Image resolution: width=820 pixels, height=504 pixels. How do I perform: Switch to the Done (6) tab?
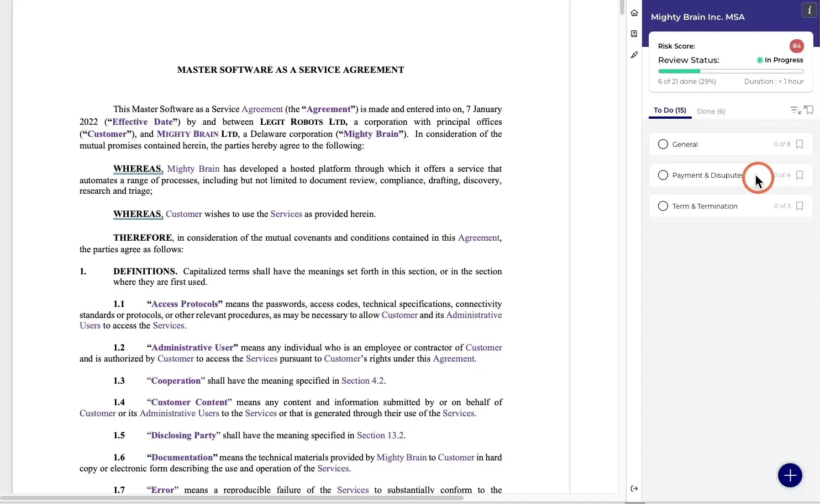(711, 111)
